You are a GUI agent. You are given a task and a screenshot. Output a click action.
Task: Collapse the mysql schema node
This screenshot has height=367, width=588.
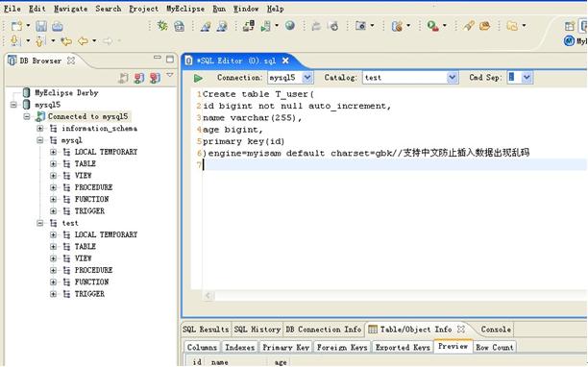click(40, 140)
